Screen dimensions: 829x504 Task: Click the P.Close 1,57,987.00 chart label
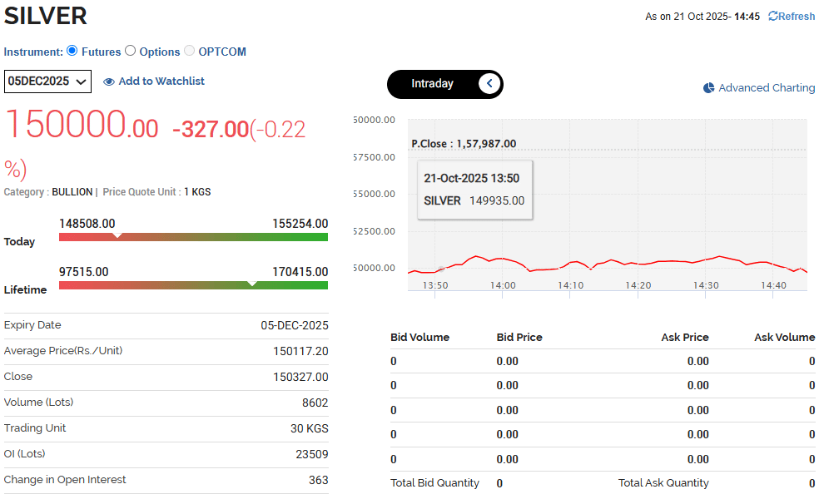pos(464,144)
